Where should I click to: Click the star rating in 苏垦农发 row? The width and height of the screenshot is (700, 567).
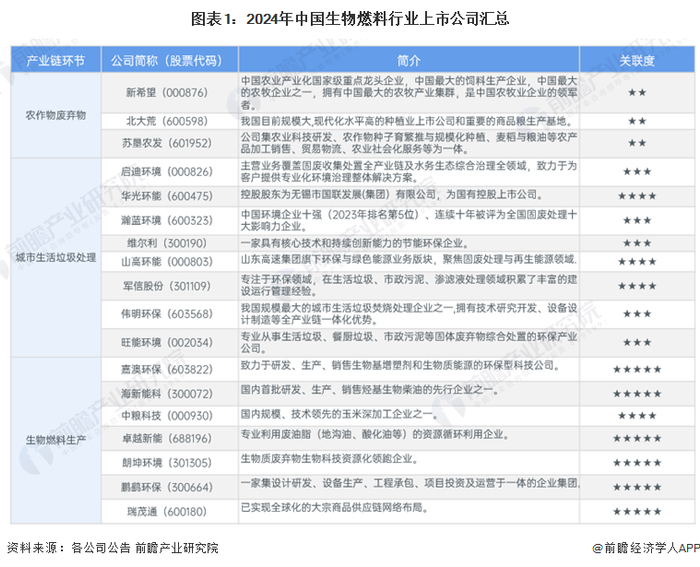click(637, 143)
